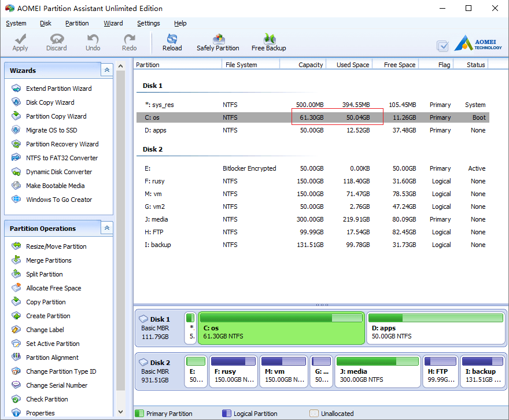Viewport: 509px width, 420px height.
Task: Choose the Split Partition operation
Action: (x=44, y=274)
